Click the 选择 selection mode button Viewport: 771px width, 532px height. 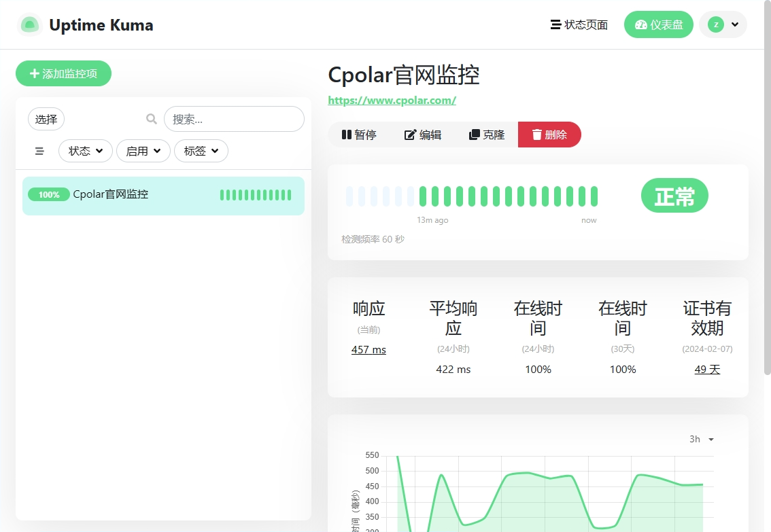tap(46, 119)
